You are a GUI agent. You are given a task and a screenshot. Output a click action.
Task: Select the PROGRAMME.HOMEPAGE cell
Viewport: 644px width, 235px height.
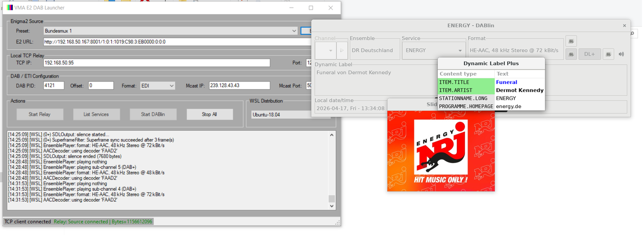coord(466,106)
